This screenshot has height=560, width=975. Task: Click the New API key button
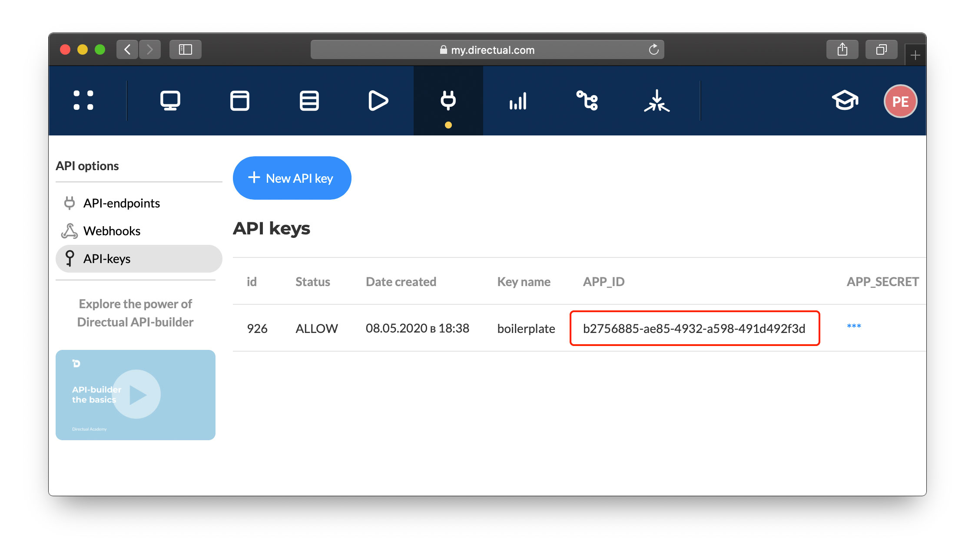point(292,178)
